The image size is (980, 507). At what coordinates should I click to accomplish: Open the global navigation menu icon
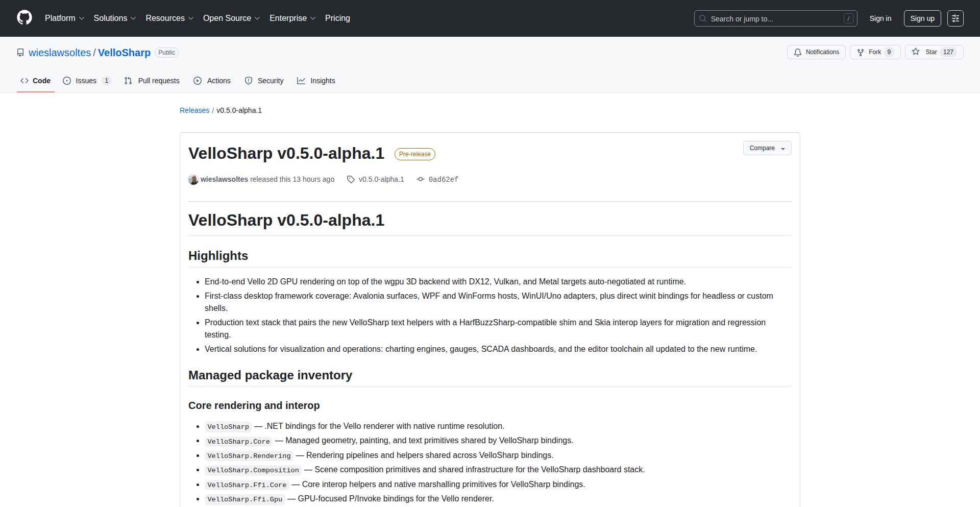(955, 18)
